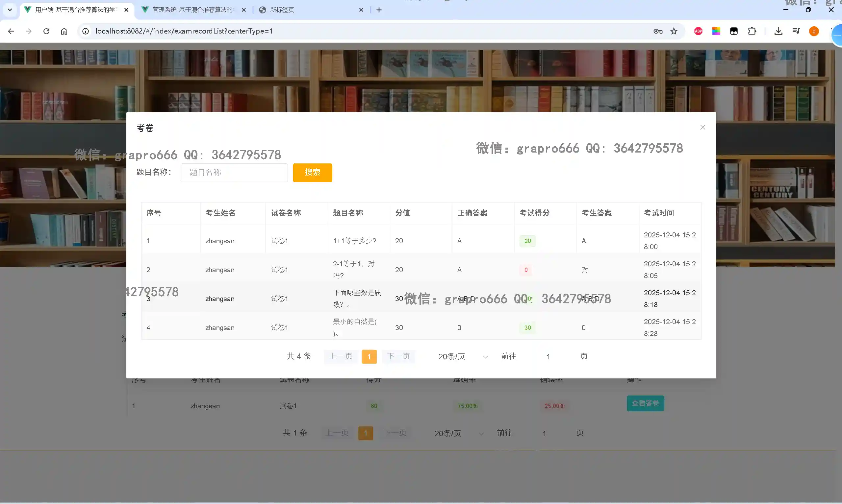
Task: Click the 题目名称 search input field
Action: click(234, 173)
